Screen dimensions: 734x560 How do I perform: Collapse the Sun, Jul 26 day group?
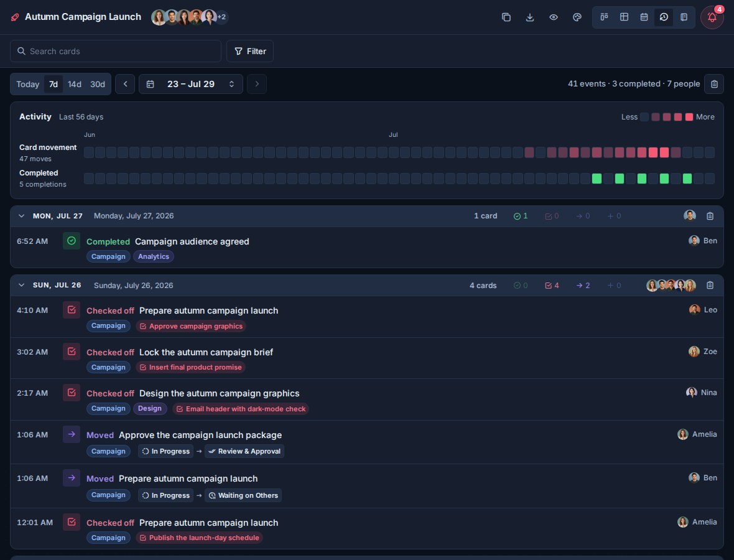tap(21, 285)
